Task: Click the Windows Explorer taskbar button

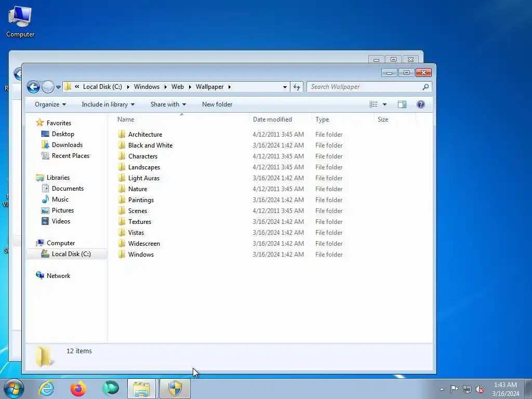Action: click(x=141, y=389)
